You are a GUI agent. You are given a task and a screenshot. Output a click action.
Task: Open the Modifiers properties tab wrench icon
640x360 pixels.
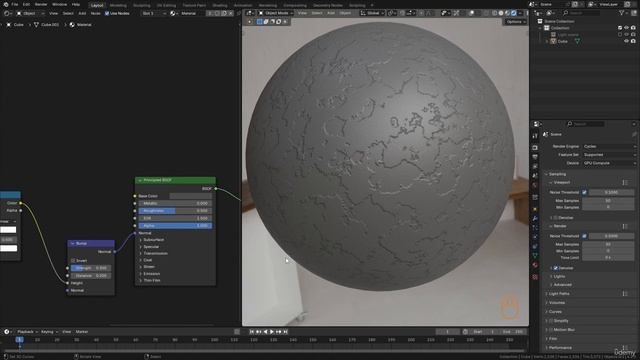[x=535, y=218]
